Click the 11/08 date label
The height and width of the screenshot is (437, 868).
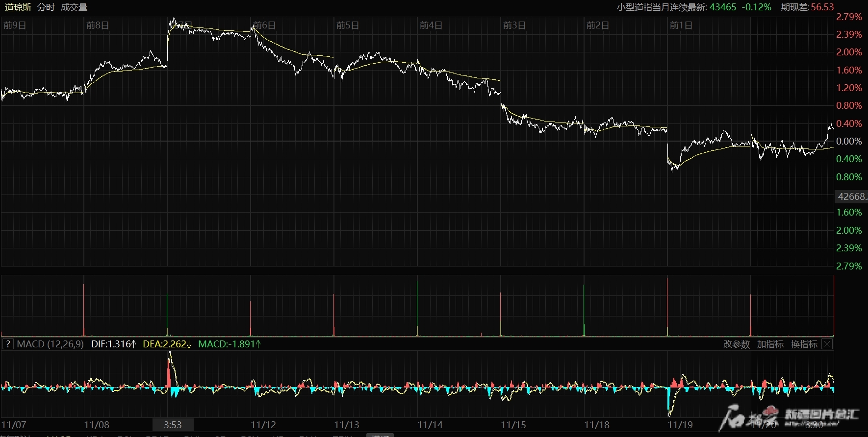pos(97,425)
